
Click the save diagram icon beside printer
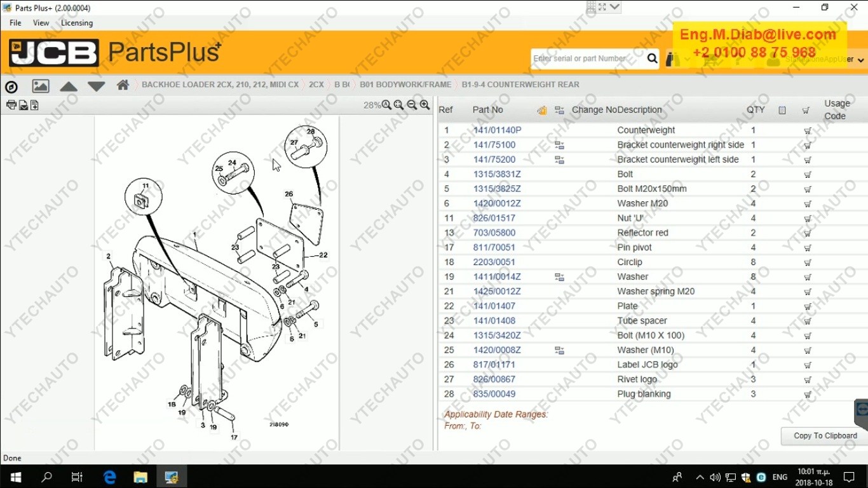coord(23,105)
